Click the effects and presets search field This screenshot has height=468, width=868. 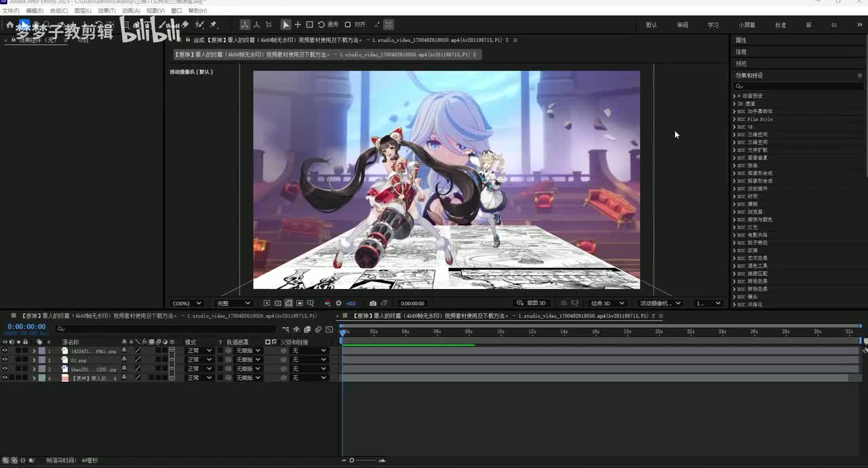pos(798,86)
